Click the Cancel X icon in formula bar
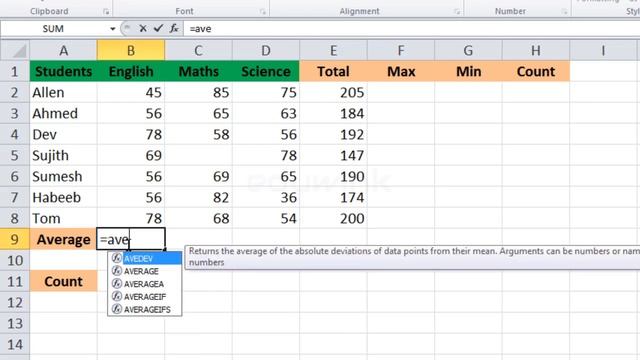 (x=143, y=29)
